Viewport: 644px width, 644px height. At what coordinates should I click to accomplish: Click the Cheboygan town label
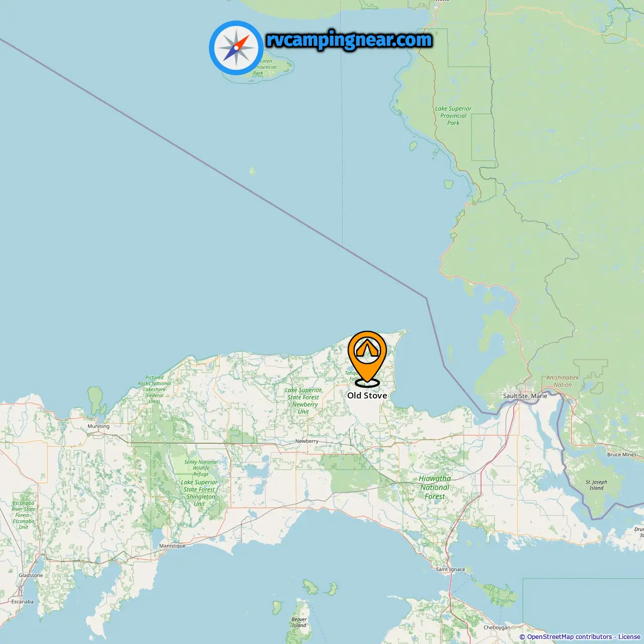(x=497, y=627)
